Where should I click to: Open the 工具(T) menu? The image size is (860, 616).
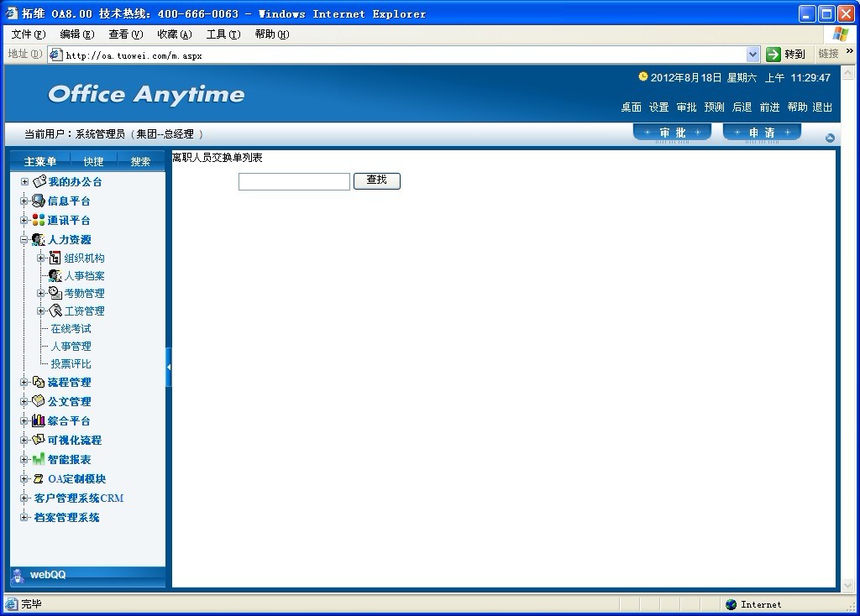click(223, 34)
